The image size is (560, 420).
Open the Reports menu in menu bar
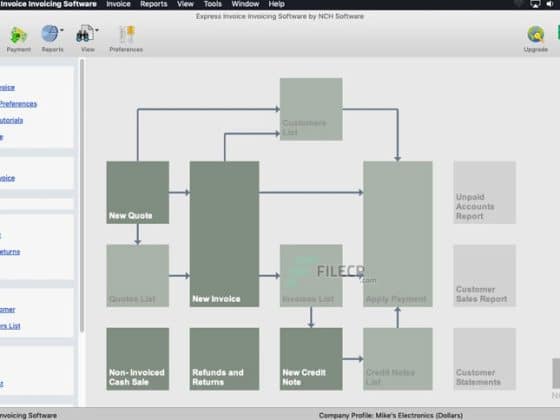coord(154,4)
